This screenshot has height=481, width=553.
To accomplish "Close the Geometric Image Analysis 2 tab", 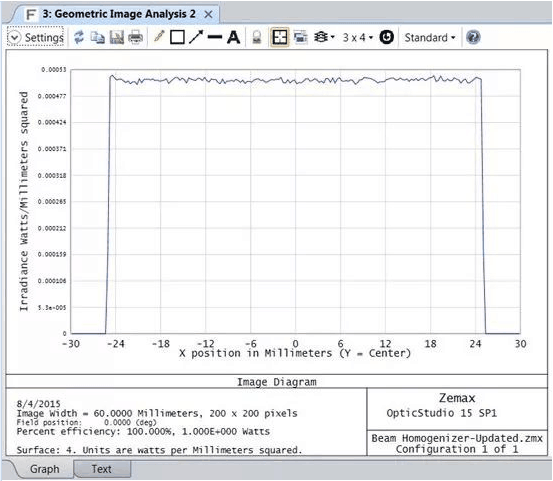I will (208, 14).
